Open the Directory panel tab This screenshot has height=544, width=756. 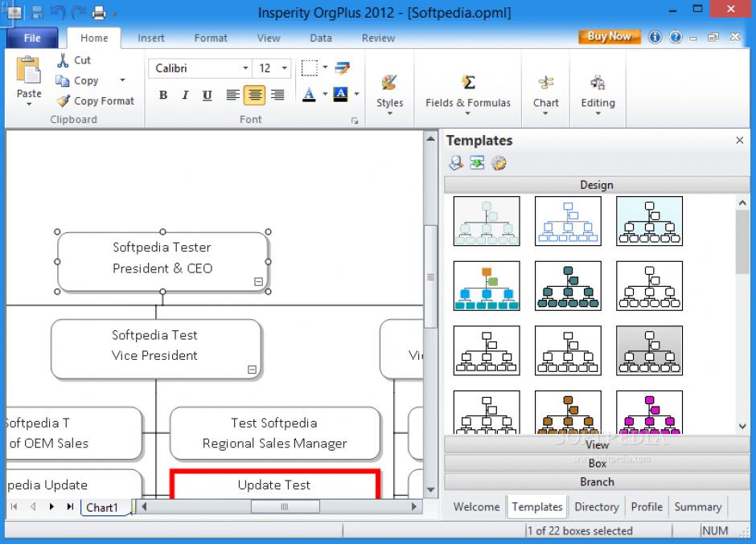597,507
